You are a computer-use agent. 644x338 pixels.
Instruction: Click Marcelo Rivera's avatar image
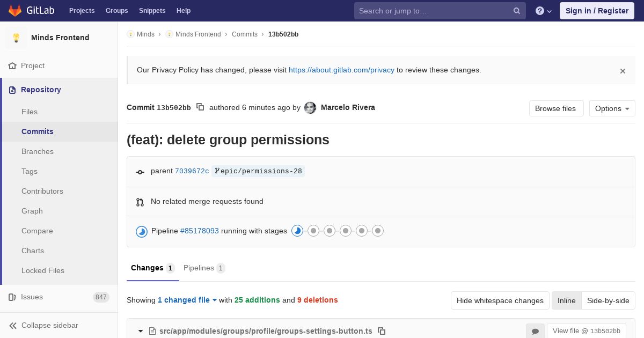coord(310,108)
